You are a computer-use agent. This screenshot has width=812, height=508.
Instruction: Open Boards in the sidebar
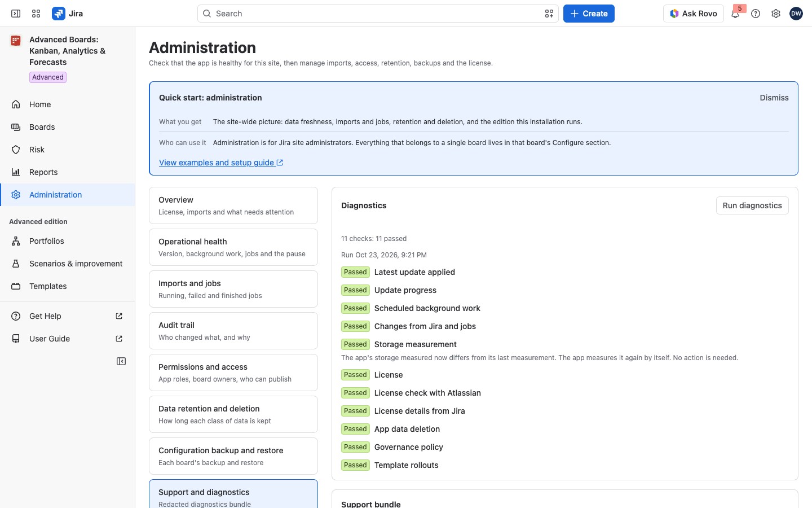(x=68, y=127)
